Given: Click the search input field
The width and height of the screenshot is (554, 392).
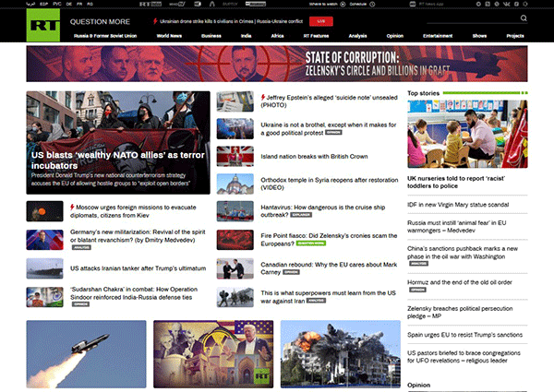Looking at the screenshot, I should (x=473, y=18).
